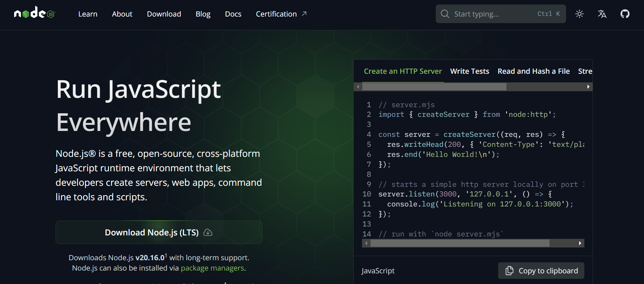
Task: Click the server.listen(3000 code line
Action: 465,194
